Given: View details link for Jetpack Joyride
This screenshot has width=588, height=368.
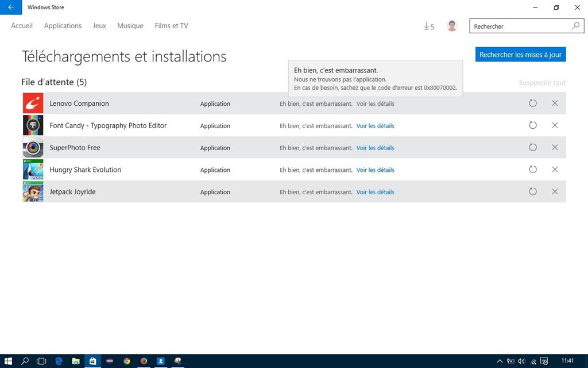Looking at the screenshot, I should [376, 192].
